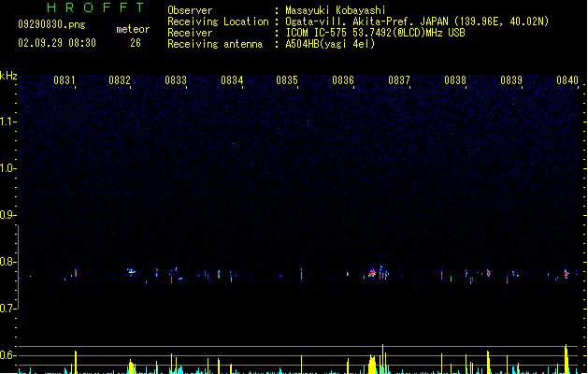The height and width of the screenshot is (374, 588).
Task: Select the Ogata-vill. Akita-Pref. JAPAN location text
Action: point(417,22)
